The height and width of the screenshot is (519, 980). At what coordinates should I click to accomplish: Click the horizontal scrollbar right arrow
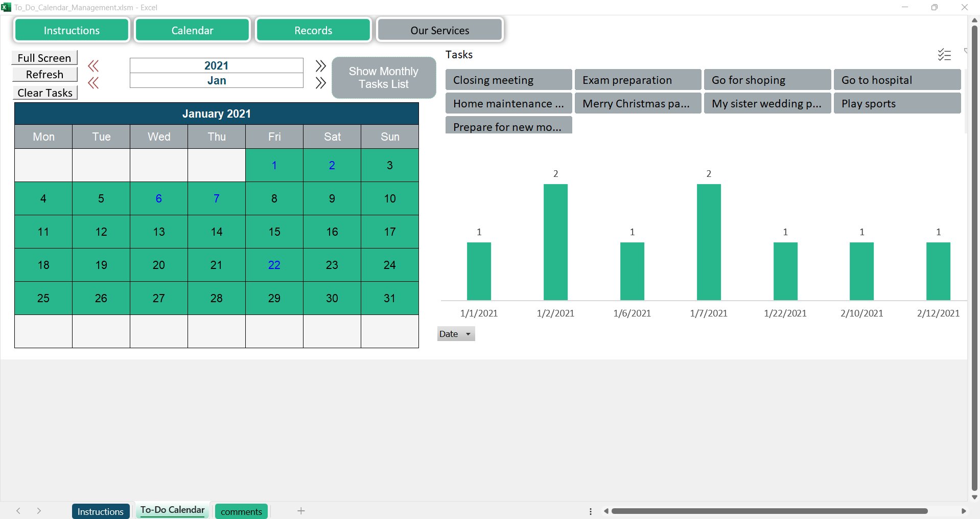click(963, 511)
